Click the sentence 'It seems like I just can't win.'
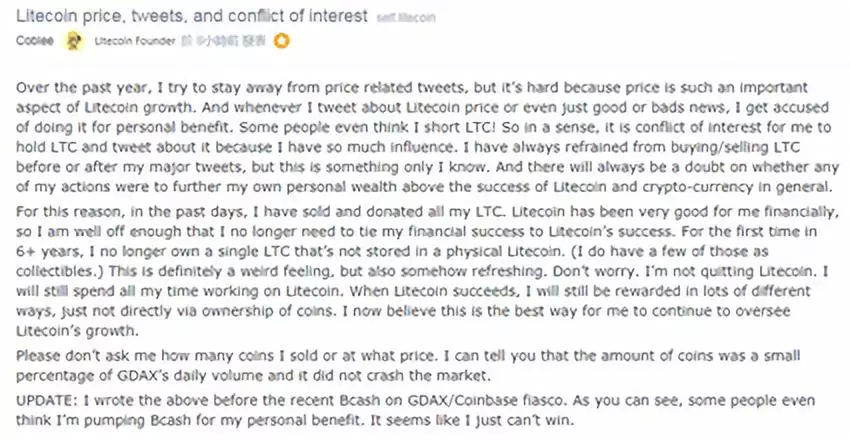Screen dimensions: 850x440 point(470,420)
